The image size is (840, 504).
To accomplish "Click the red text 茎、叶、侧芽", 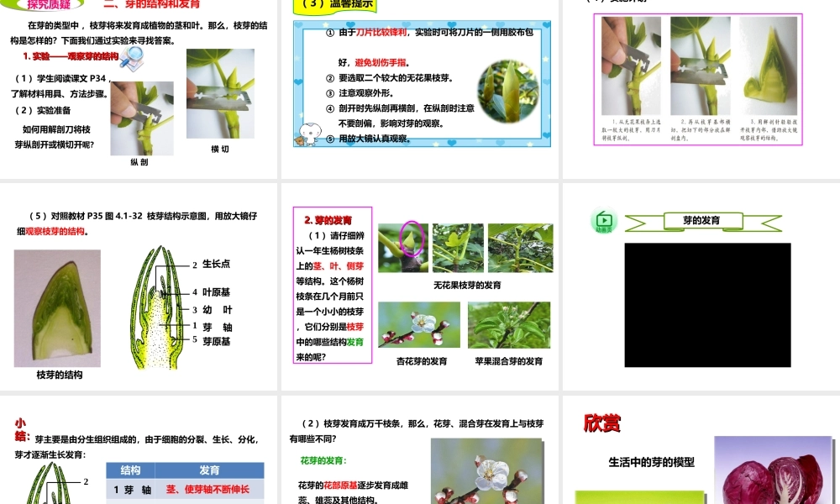I will [x=338, y=266].
